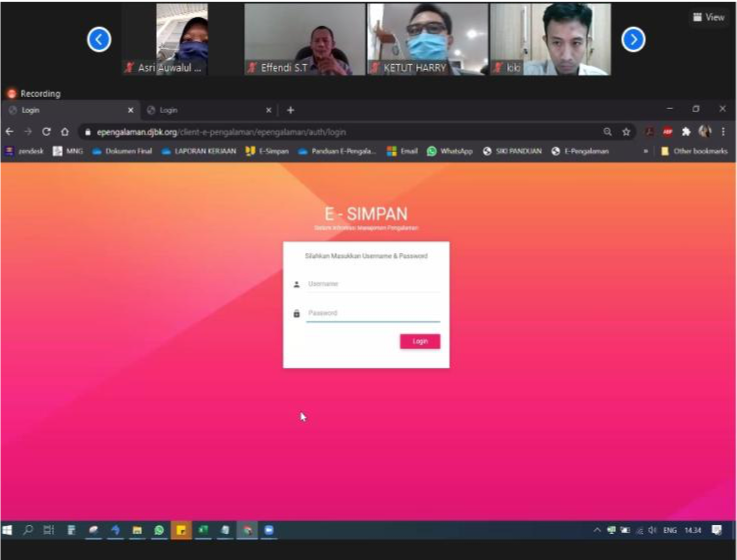737x560 pixels.
Task: Open Zoom app in the taskbar
Action: tap(268, 530)
